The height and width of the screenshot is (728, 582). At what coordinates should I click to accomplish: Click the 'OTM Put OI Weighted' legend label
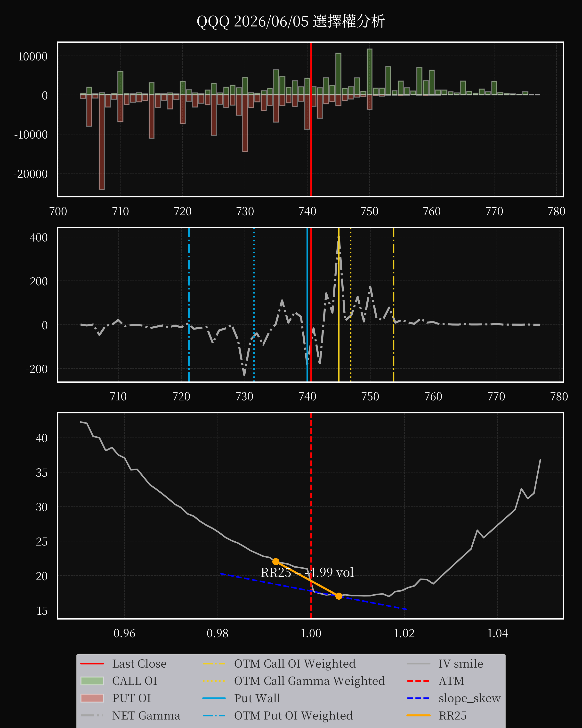point(293,716)
